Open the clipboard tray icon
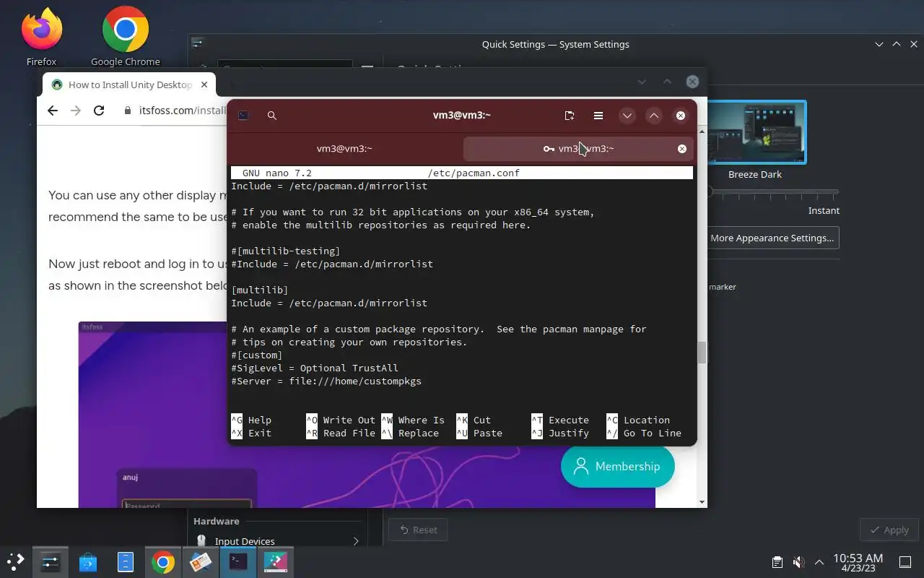This screenshot has height=578, width=924. tap(777, 562)
